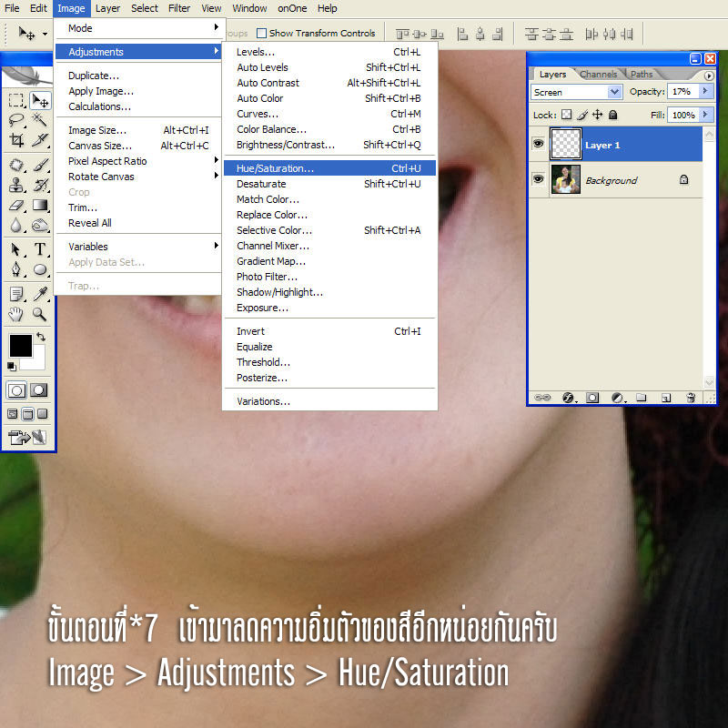Select the Rectangular Marquee tool

tap(15, 100)
